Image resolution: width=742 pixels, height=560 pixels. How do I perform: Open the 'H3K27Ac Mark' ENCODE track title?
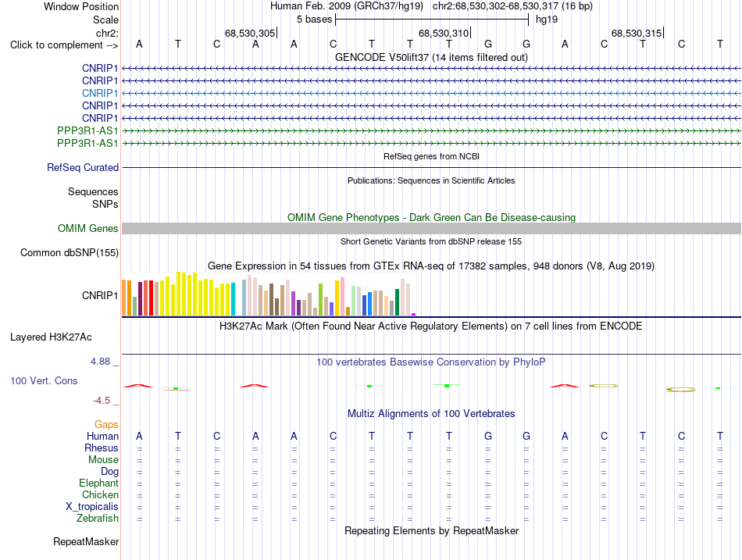[x=431, y=326]
